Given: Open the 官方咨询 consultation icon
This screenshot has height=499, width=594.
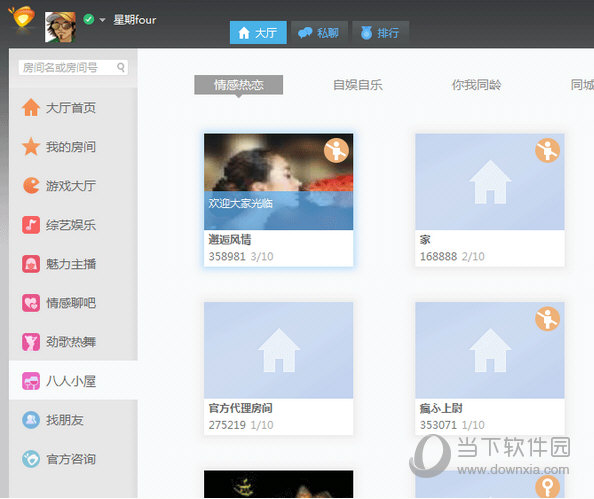Looking at the screenshot, I should point(31,459).
